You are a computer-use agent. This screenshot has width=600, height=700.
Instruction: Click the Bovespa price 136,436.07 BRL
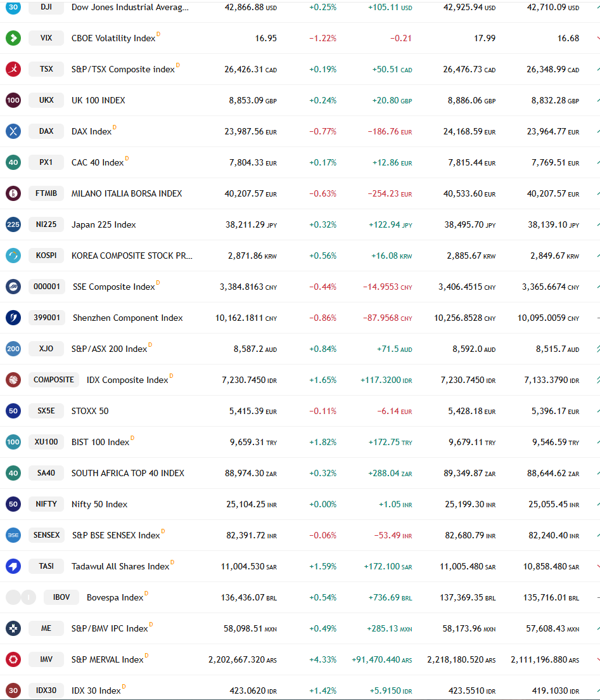249,598
